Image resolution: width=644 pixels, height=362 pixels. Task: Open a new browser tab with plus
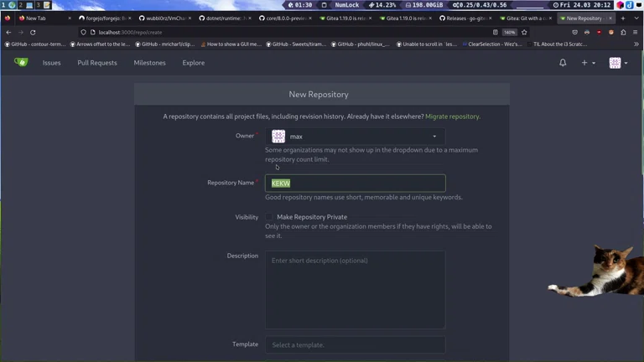[623, 18]
